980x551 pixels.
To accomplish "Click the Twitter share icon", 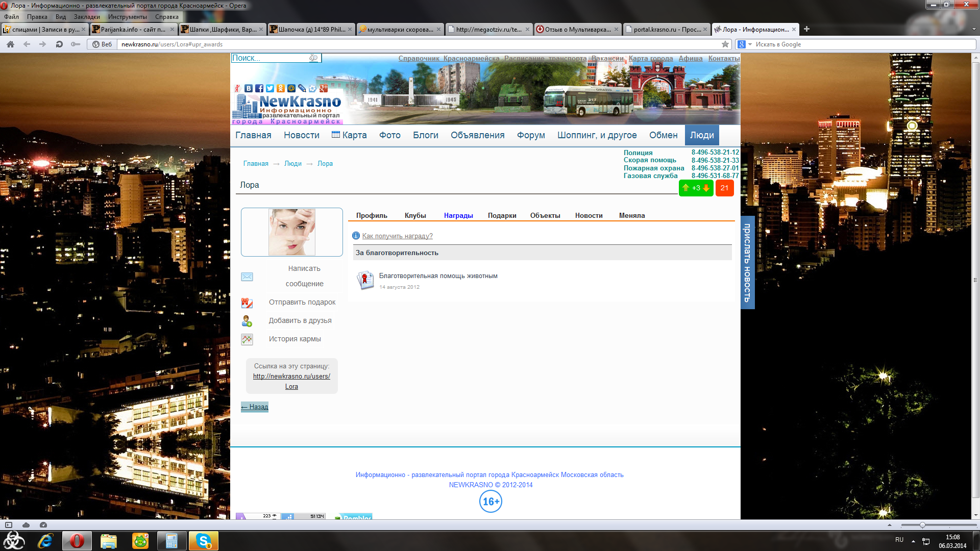I will click(x=270, y=88).
